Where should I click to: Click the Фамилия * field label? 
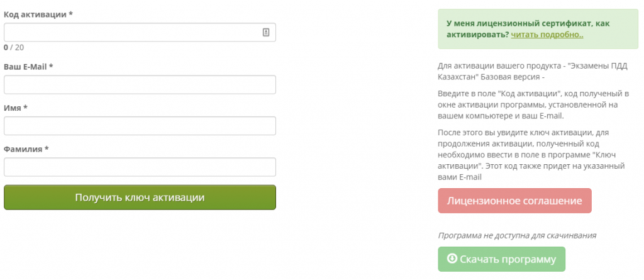point(26,149)
